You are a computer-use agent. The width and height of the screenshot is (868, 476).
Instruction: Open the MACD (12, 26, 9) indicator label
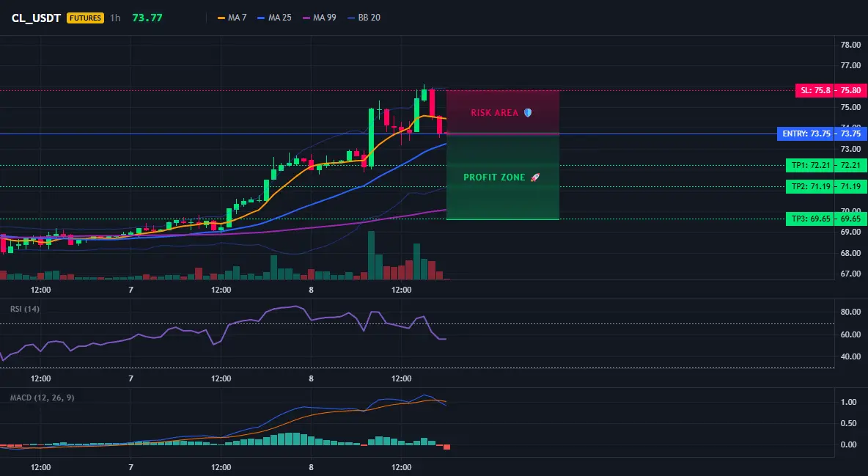point(42,398)
